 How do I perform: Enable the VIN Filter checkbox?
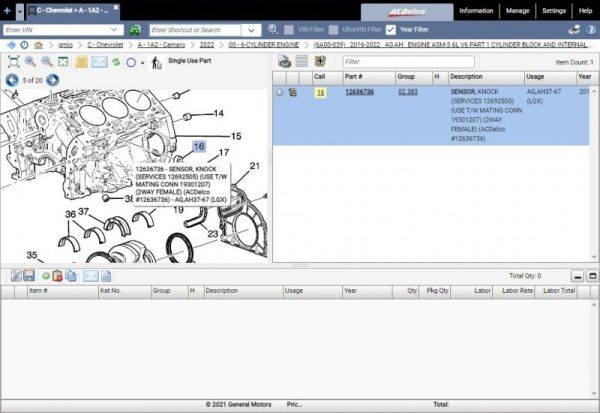[290, 30]
